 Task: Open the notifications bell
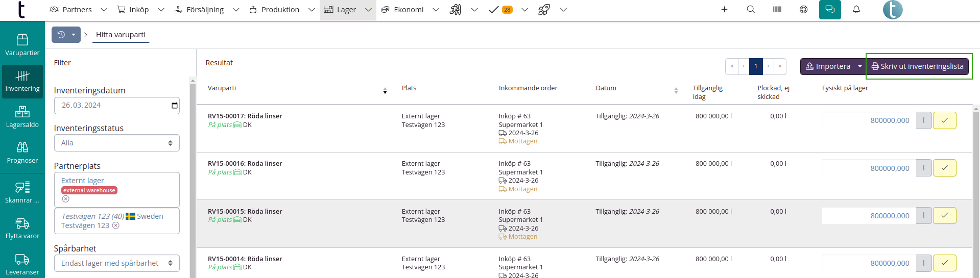856,10
